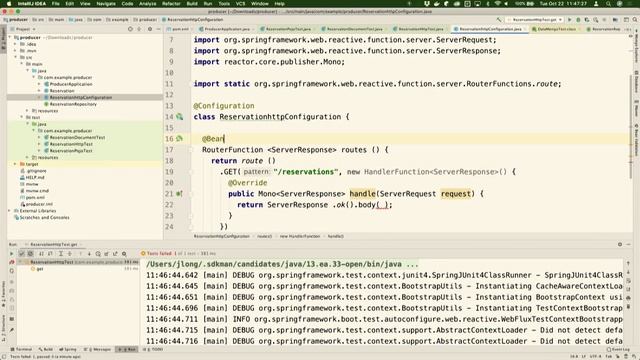The height and width of the screenshot is (360, 640).
Task: Click the Build hammer icon in top toolbar
Action: click(499, 20)
